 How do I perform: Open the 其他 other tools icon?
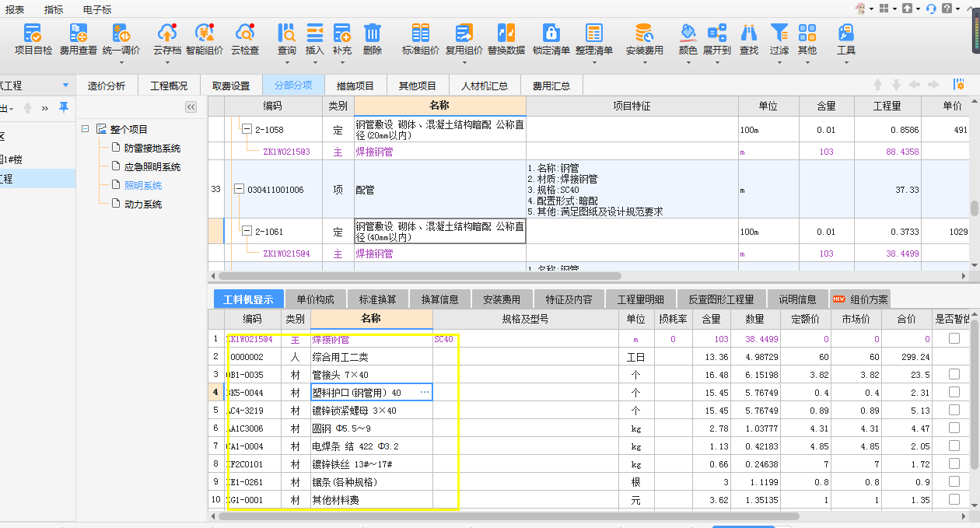pyautogui.click(x=807, y=33)
